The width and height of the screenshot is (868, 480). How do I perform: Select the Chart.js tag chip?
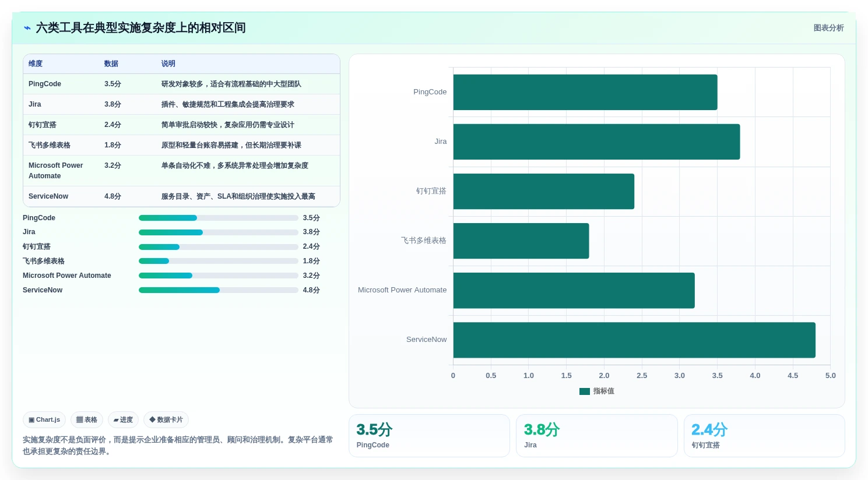[44, 419]
